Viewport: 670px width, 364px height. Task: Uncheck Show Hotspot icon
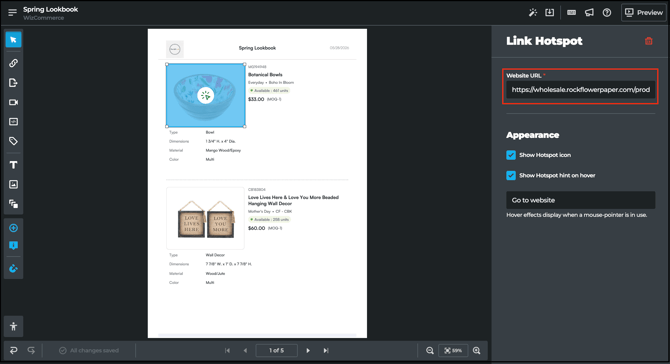[x=511, y=155]
